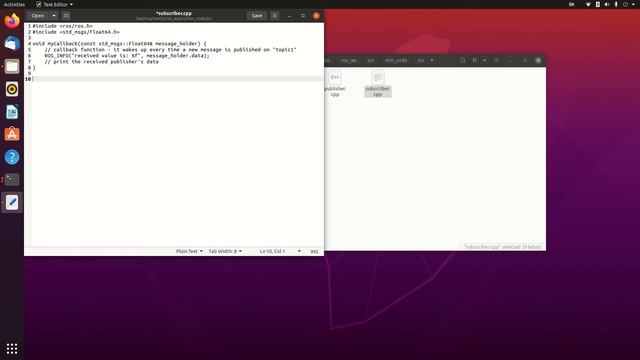Toggle the view mode icon in Files window
Screen dimensions: 640x360
coord(474,60)
